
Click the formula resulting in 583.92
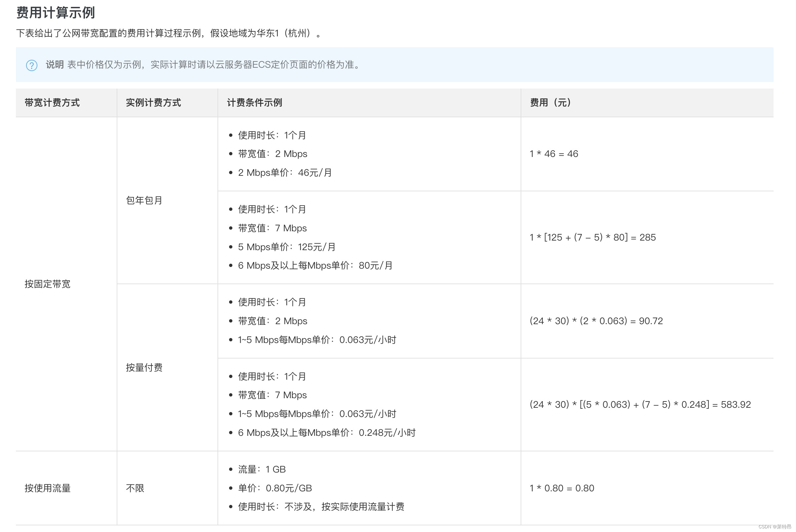click(640, 404)
